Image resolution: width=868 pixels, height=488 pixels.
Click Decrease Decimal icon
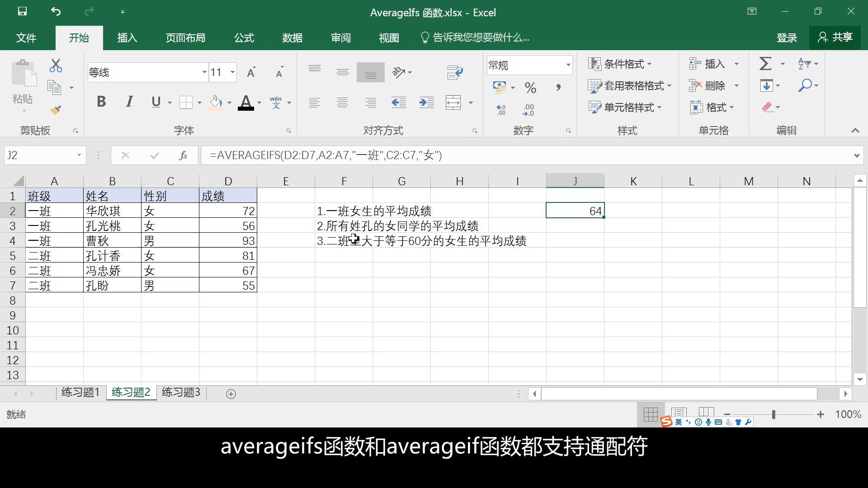point(528,110)
